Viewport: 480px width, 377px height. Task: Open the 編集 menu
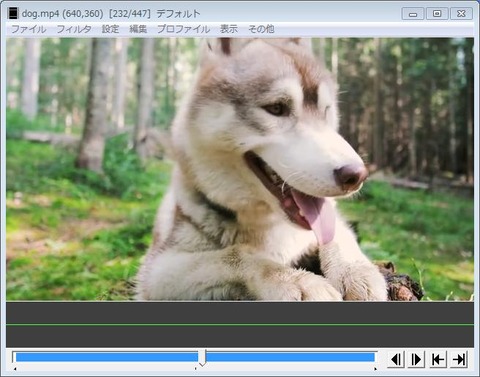click(138, 29)
